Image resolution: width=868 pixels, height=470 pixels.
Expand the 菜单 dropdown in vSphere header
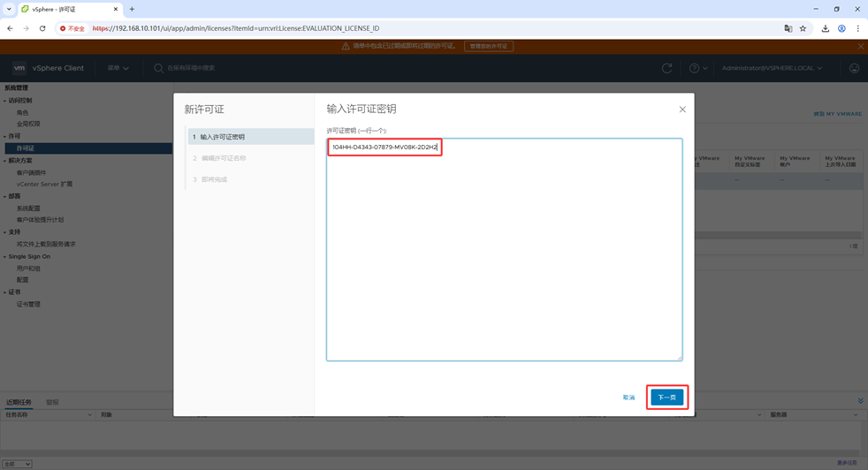(x=118, y=68)
